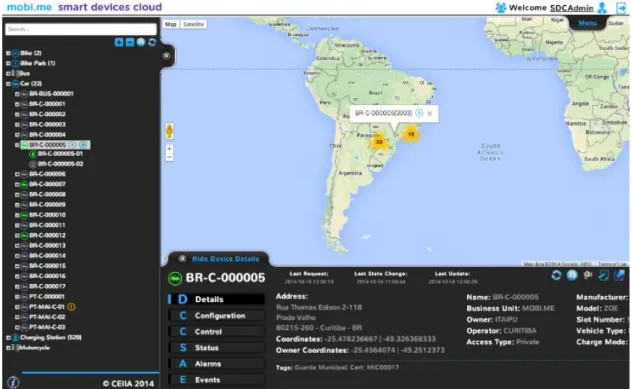Open the SDCAdmin account link
Viewport: 631px width, 389px height.
click(x=571, y=8)
